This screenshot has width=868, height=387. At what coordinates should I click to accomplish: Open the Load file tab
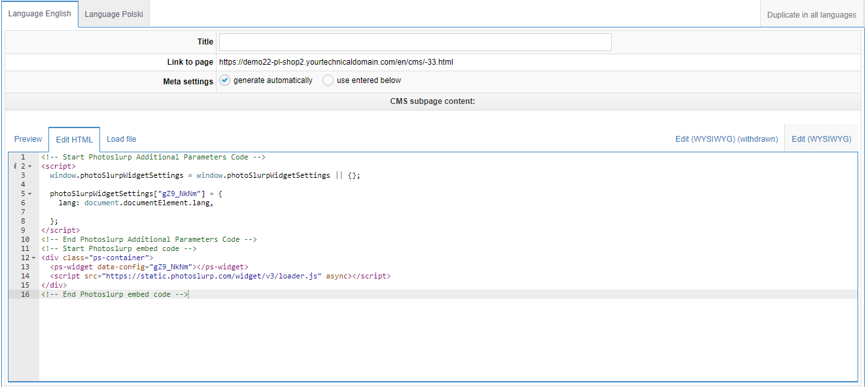tap(122, 139)
